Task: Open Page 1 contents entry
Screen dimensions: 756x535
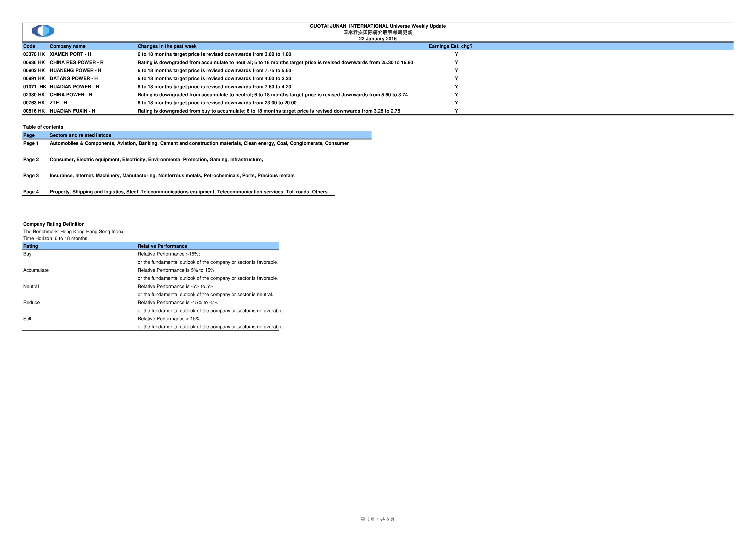Action: click(x=31, y=143)
